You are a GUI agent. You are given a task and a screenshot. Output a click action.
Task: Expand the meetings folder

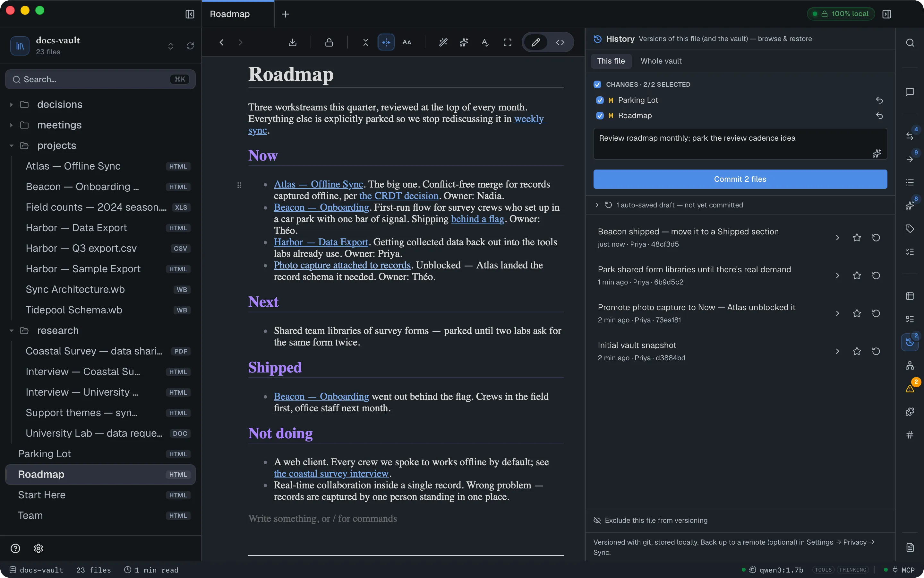(12, 125)
